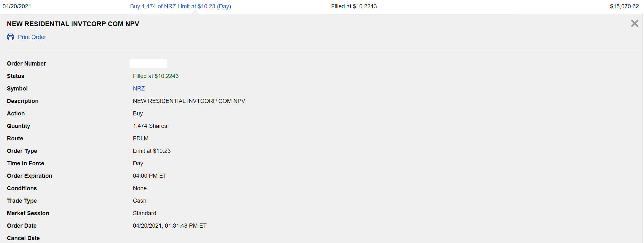
Task: Click the Market Session value Standard
Action: 145,213
